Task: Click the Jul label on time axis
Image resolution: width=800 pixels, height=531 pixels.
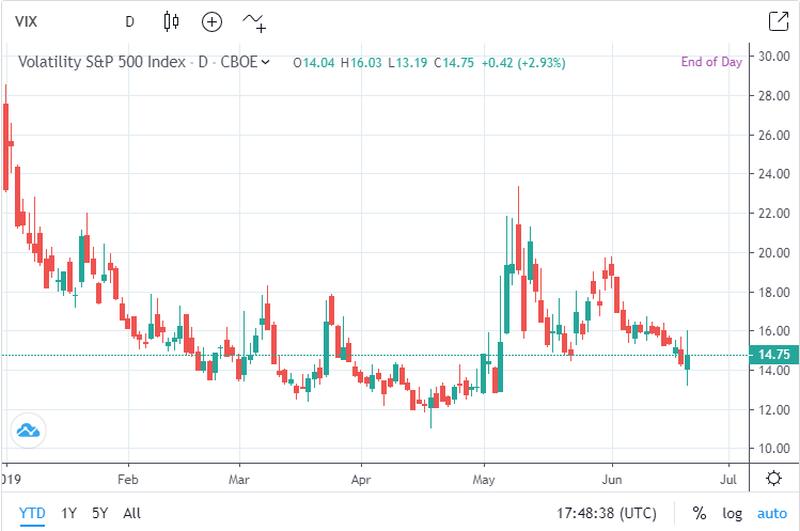Action: 729,479
